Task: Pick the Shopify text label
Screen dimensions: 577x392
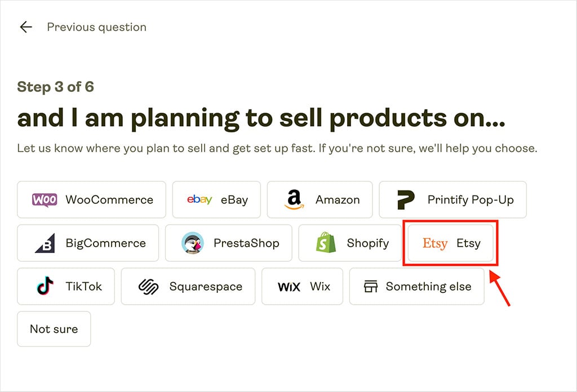Action: [x=368, y=243]
